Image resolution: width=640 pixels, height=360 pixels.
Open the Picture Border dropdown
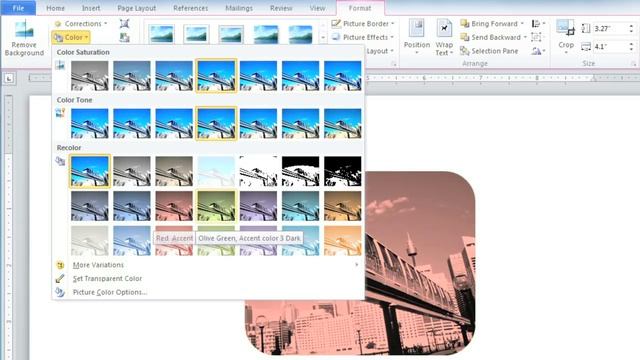pos(363,24)
